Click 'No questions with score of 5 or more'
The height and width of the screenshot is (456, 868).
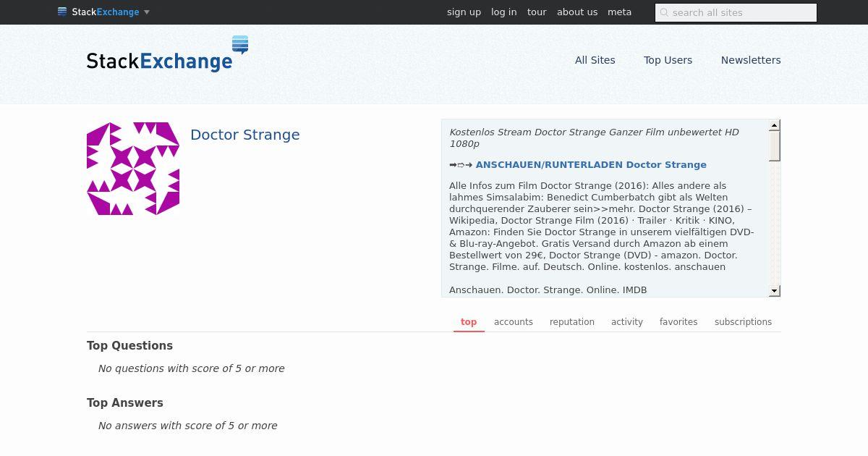pyautogui.click(x=192, y=368)
